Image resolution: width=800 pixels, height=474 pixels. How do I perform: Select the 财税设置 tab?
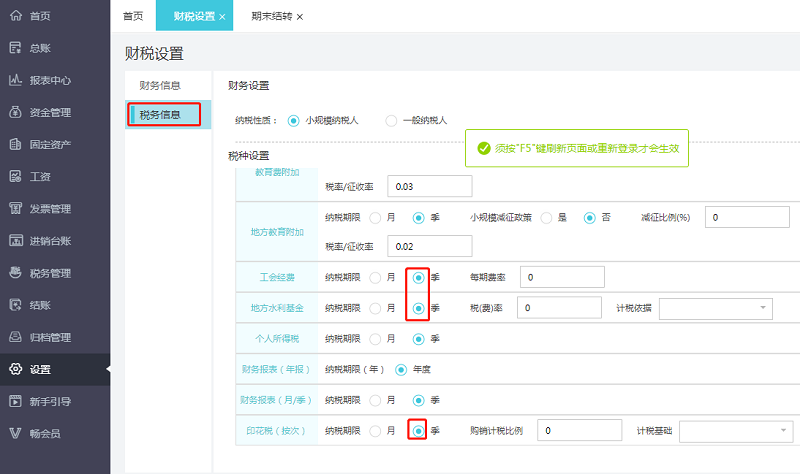coord(194,16)
